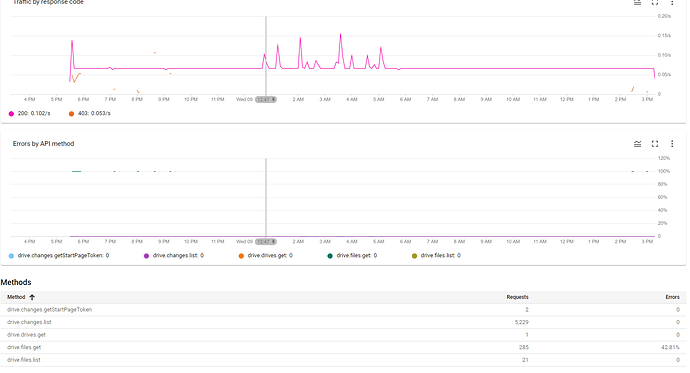Sort by Method column ascending arrow
The image size is (690, 373).
tap(32, 297)
